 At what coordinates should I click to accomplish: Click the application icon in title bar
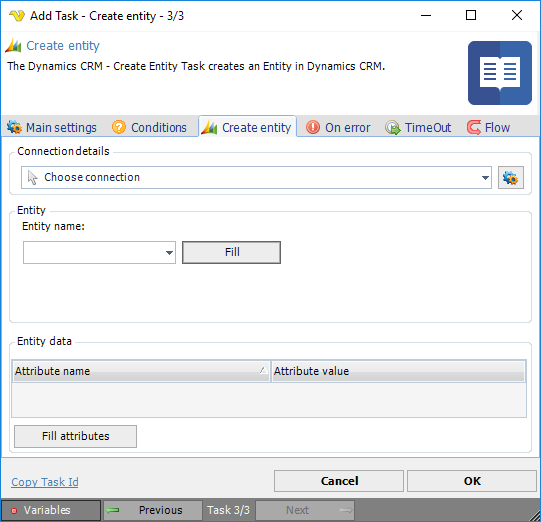[x=17, y=16]
